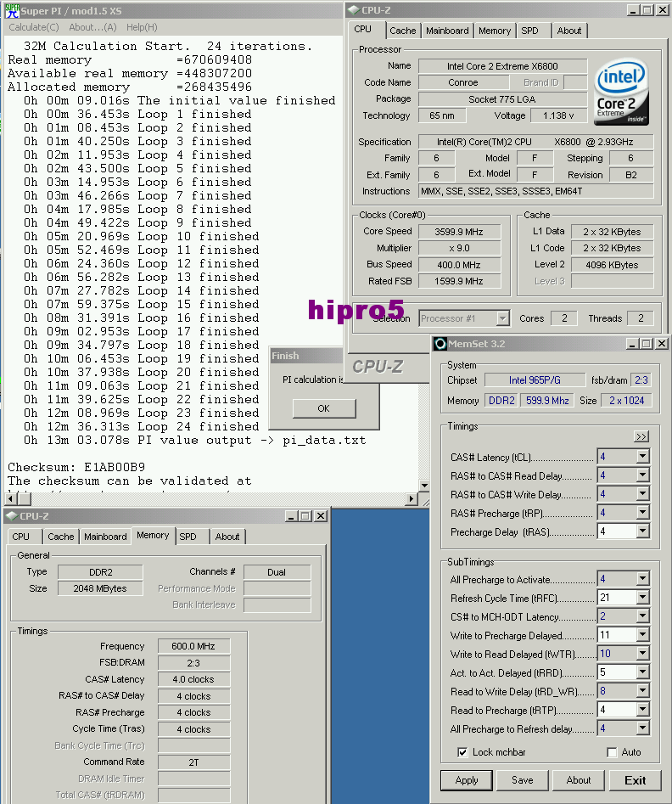Click the Size 2048 MBytes field
Screen dimensions: 672x804
pos(100,588)
